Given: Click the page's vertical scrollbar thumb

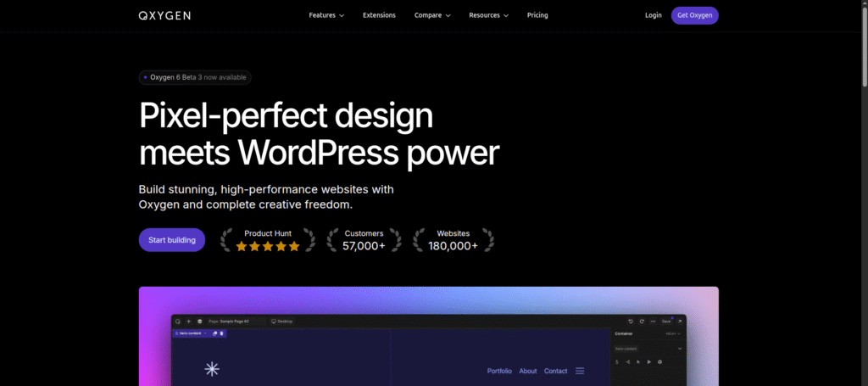Looking at the screenshot, I should pos(864,47).
